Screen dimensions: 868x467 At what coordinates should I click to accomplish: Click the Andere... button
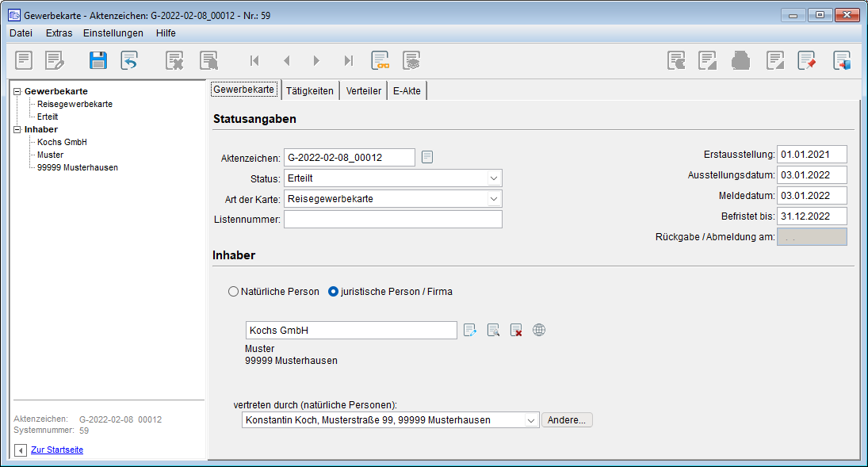(567, 420)
